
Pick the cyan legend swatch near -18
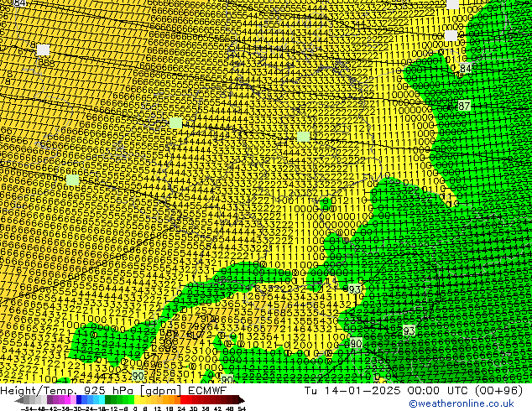click(102, 400)
